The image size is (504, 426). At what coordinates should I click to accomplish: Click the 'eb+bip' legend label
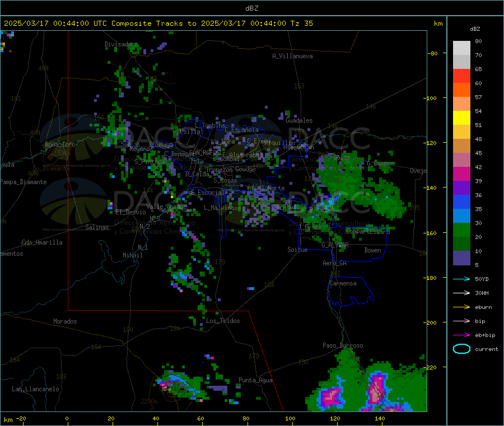point(485,335)
